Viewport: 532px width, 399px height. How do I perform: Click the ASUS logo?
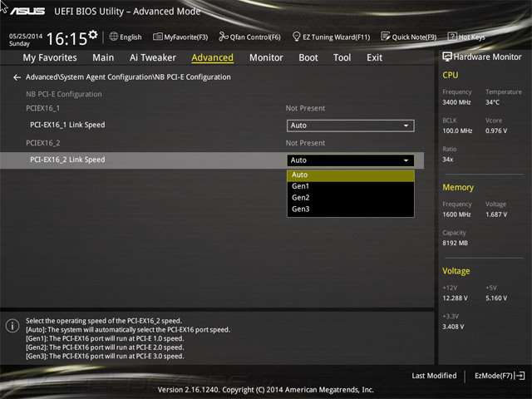click(x=27, y=11)
